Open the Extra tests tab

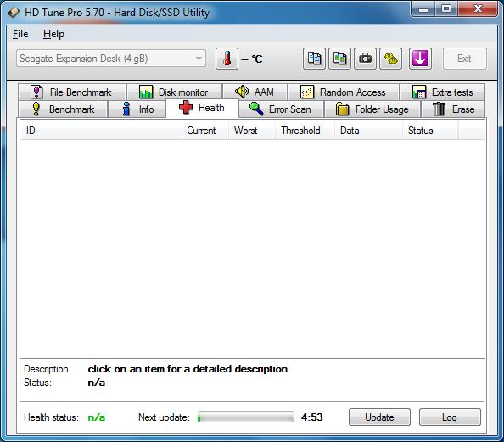click(443, 92)
